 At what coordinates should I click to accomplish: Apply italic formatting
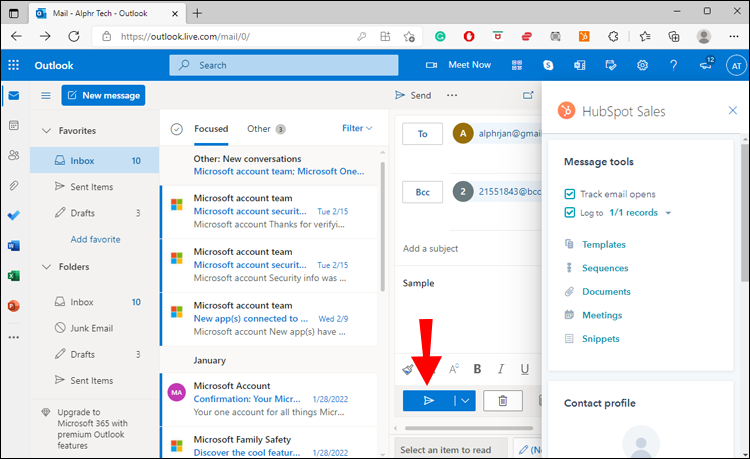(501, 369)
